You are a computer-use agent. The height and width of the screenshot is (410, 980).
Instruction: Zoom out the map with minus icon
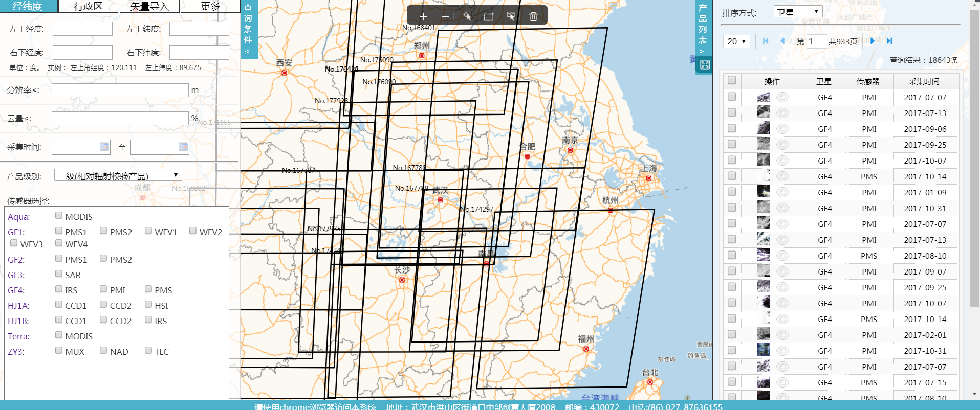(x=445, y=16)
